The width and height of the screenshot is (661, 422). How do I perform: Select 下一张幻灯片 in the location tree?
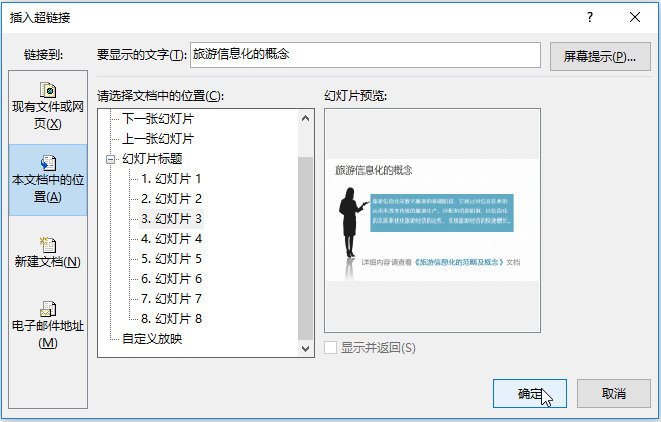pyautogui.click(x=158, y=119)
